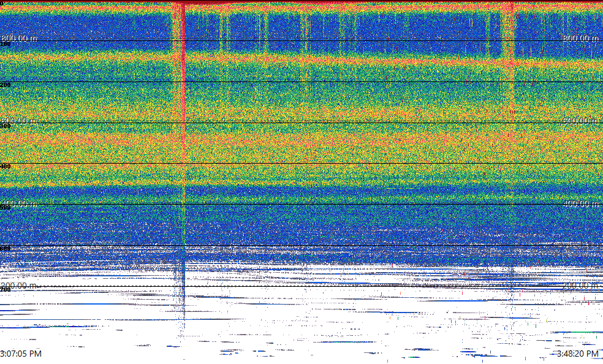Select the 200 depth gridline label
Image resolution: width=603 pixels, height=364 pixels.
pyautogui.click(x=6, y=85)
